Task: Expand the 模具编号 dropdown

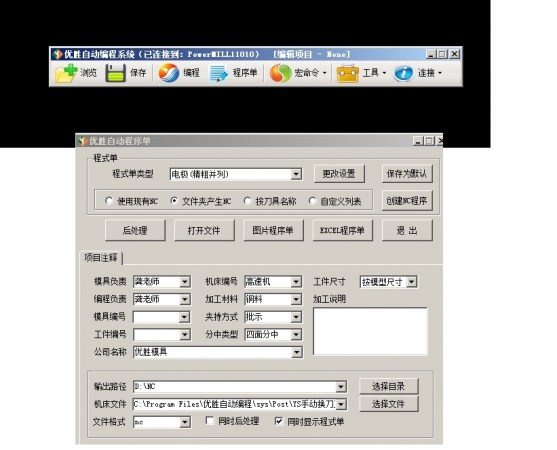Action: pyautogui.click(x=184, y=317)
